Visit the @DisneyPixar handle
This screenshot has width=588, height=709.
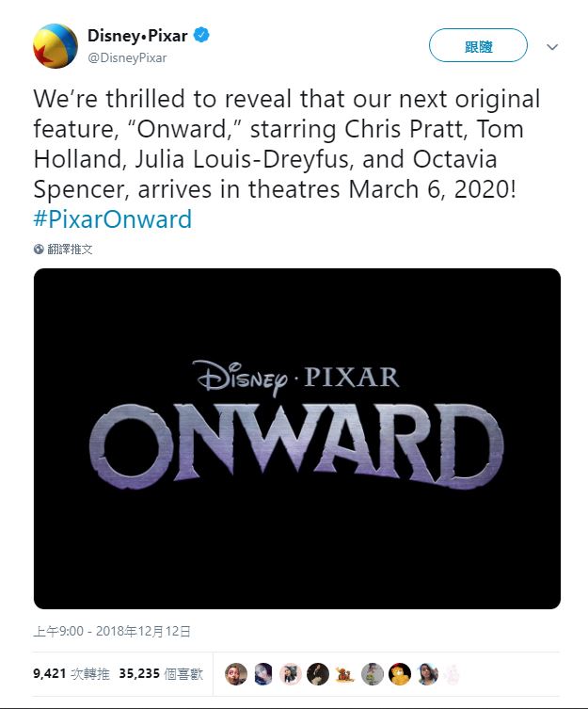click(x=127, y=57)
